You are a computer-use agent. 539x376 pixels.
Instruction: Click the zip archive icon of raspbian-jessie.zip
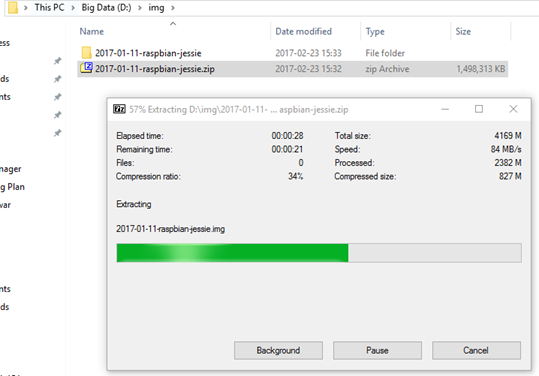click(86, 68)
